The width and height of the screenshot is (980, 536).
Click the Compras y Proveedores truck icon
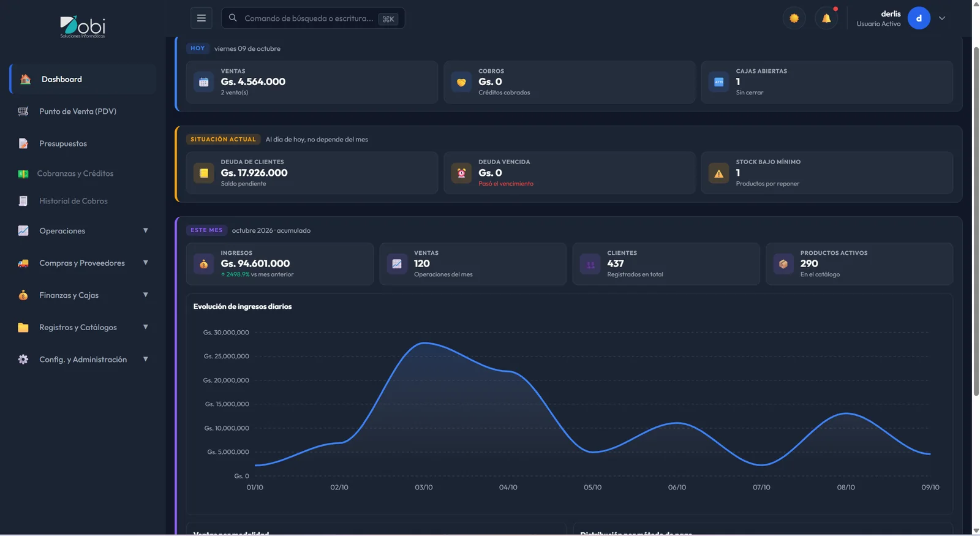(x=23, y=263)
